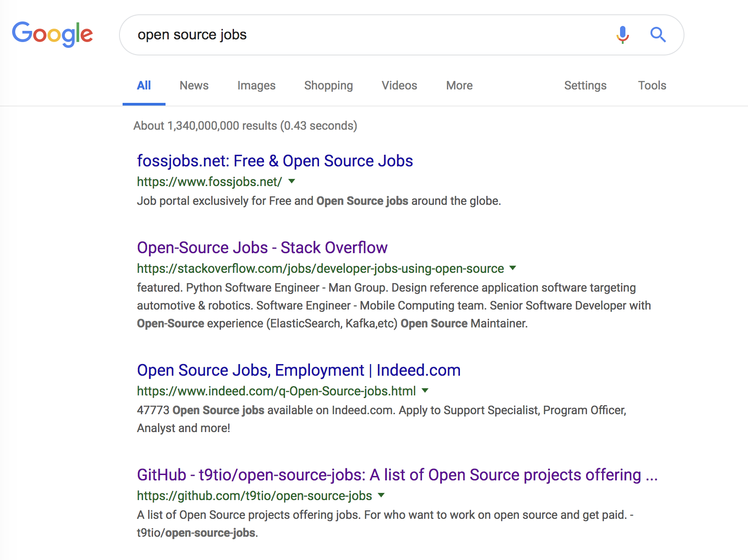This screenshot has height=560, width=748.
Task: Click the fossjobs snippet about Job portal
Action: point(319,201)
